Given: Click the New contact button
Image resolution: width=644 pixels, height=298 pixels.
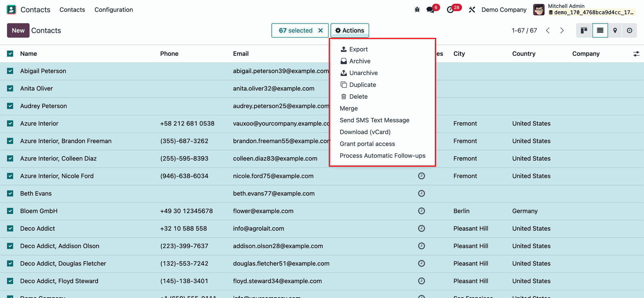Looking at the screenshot, I should click(x=18, y=31).
